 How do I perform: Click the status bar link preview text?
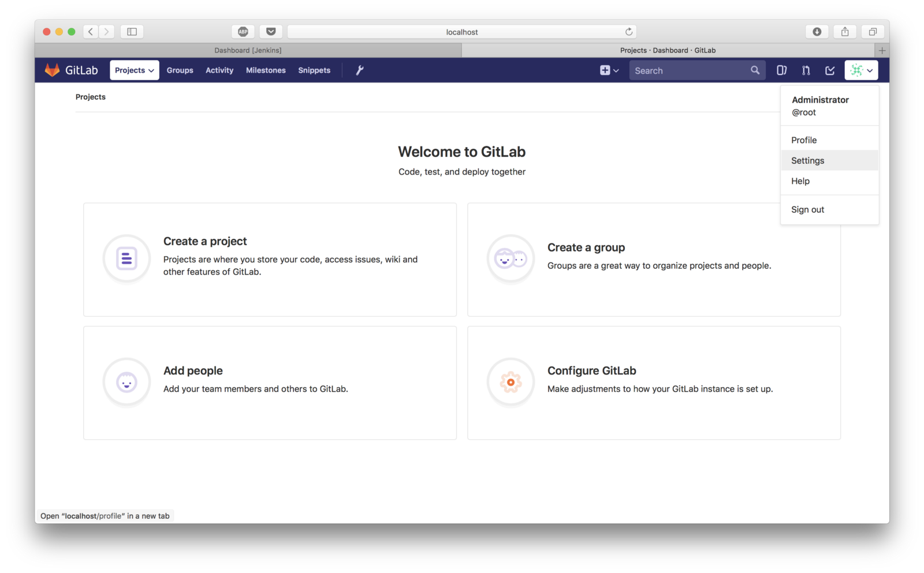pos(105,516)
